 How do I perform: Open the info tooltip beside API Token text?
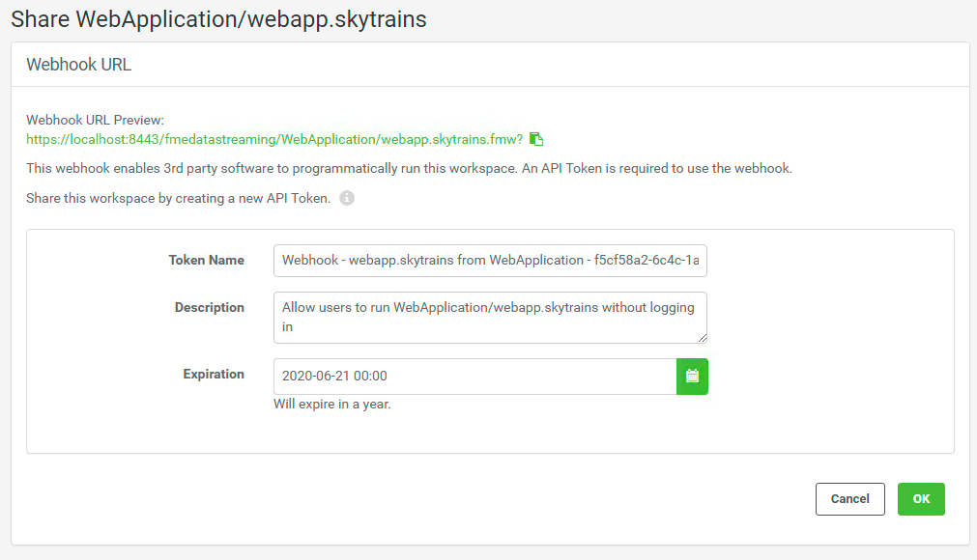click(347, 198)
